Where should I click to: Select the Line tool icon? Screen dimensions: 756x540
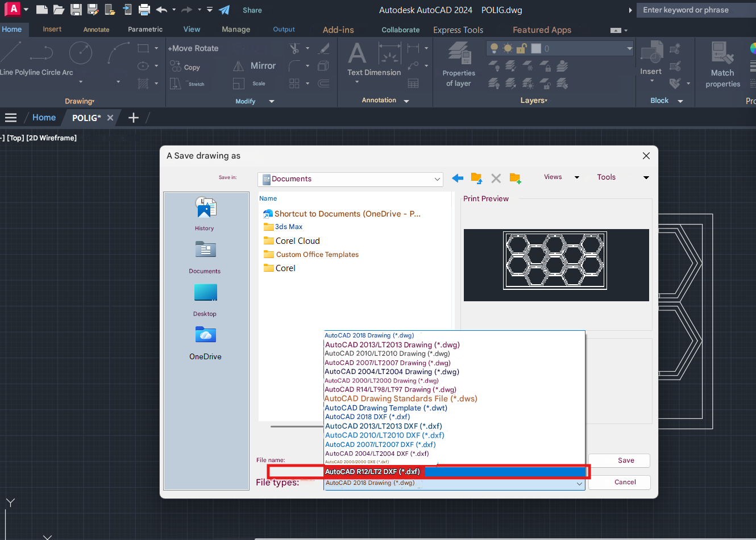pyautogui.click(x=11, y=52)
